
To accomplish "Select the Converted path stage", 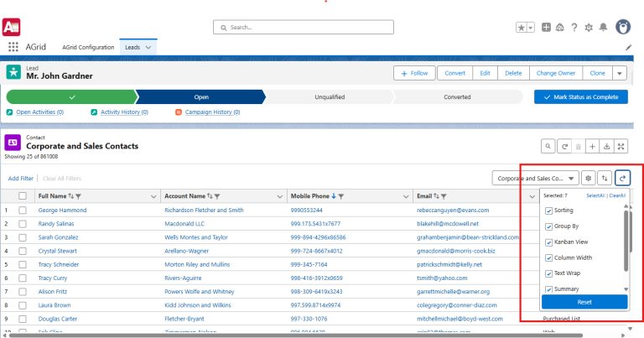I will click(x=457, y=97).
